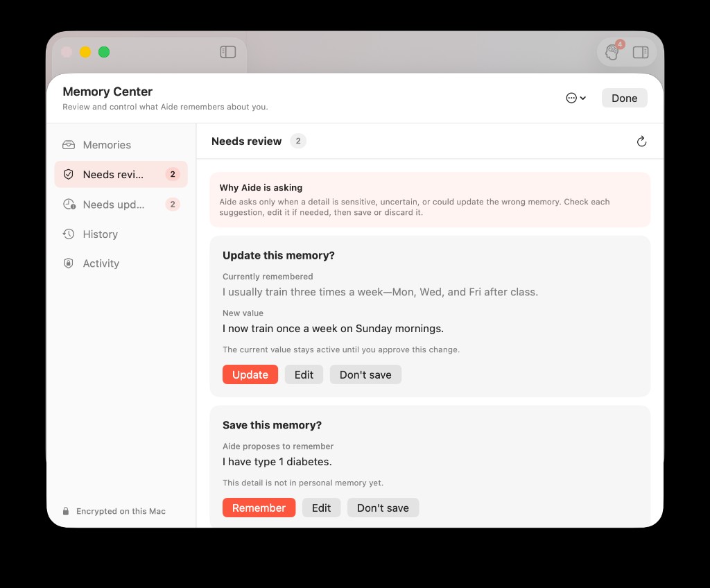Click the Done button

[x=625, y=98]
